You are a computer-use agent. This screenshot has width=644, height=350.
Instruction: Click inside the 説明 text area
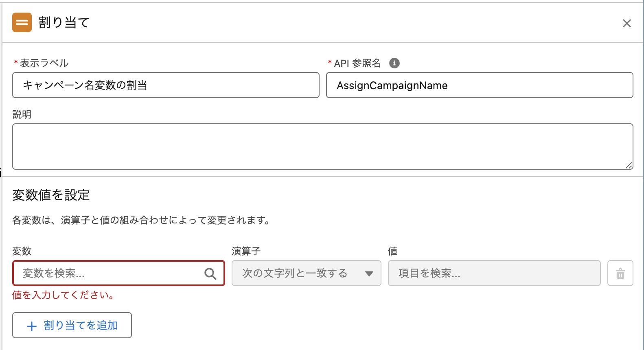click(x=322, y=146)
